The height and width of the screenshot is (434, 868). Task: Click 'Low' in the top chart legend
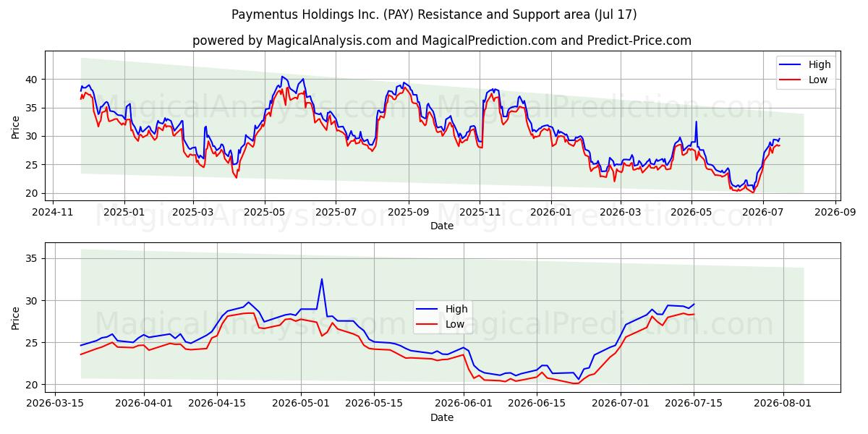[818, 80]
